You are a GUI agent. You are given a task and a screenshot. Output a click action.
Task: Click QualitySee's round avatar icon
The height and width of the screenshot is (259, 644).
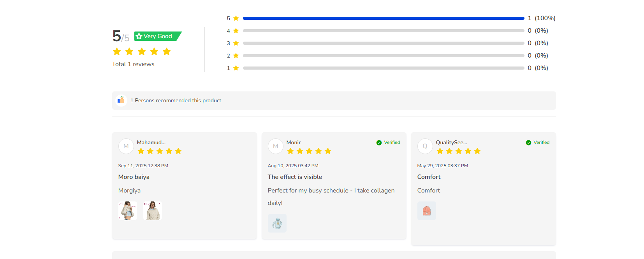point(425,146)
